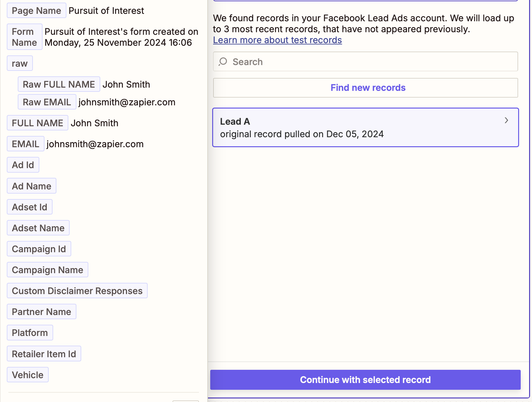Click the Adset Id label
Image resolution: width=532 pixels, height=402 pixels.
pyautogui.click(x=30, y=207)
